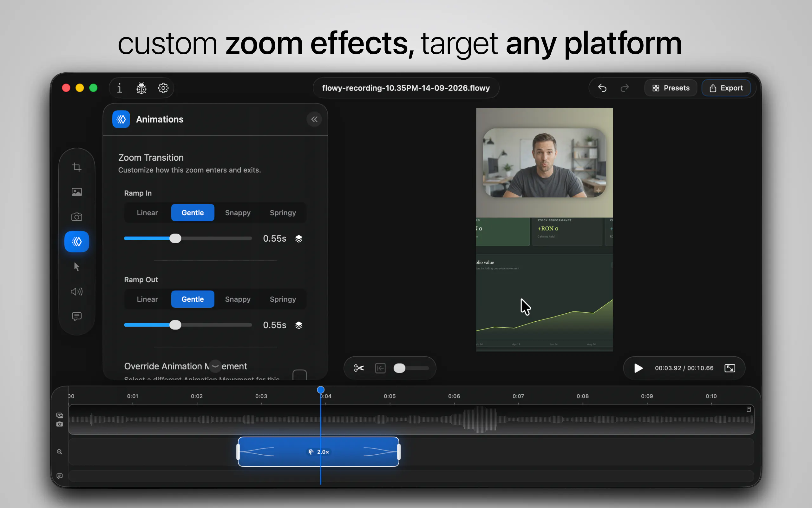Toggle fullscreen preview icon
Image resolution: width=812 pixels, height=508 pixels.
click(730, 368)
